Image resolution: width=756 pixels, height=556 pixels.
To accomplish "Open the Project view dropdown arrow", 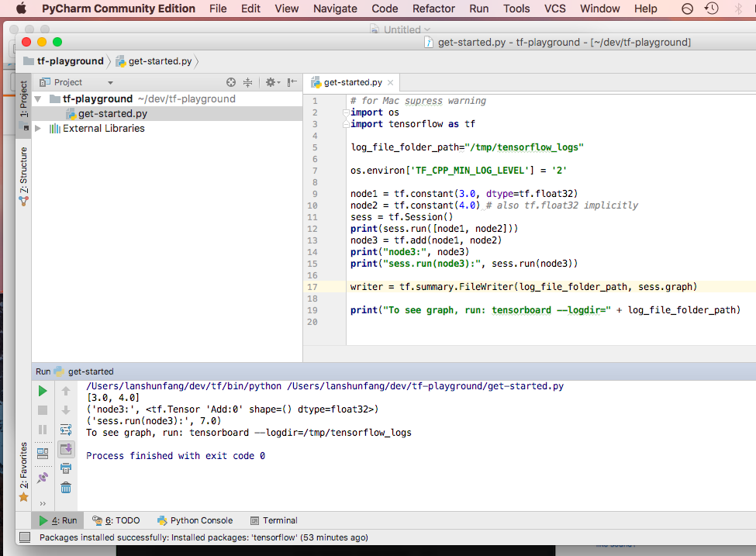I will [x=110, y=83].
